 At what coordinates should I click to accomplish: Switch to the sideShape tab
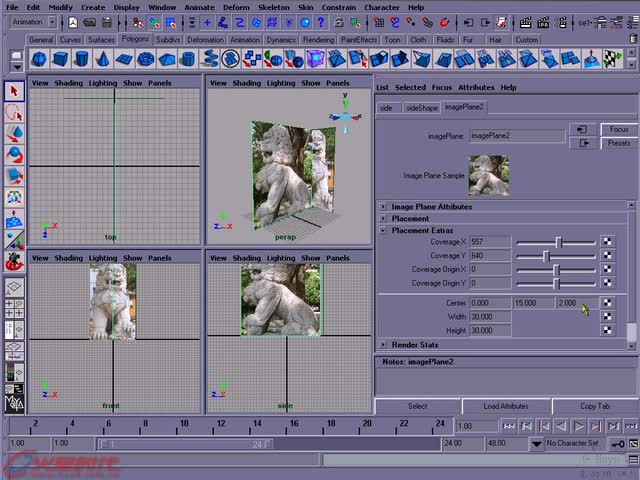click(x=420, y=107)
